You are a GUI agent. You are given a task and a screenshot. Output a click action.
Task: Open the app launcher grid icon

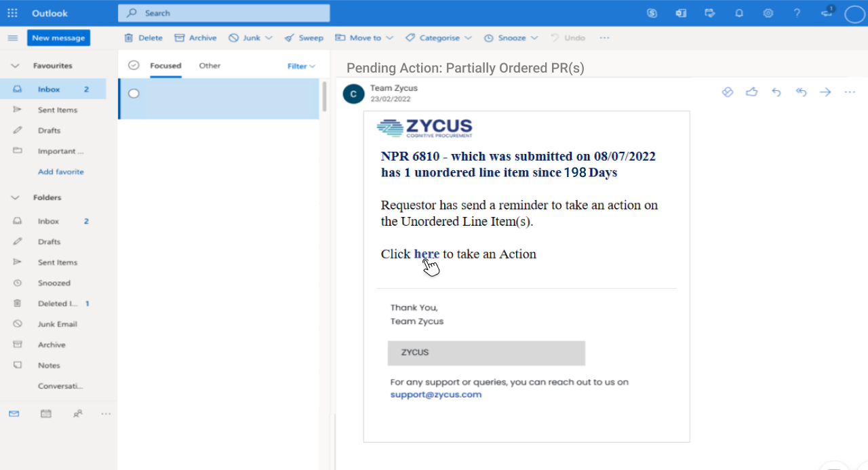tap(12, 13)
